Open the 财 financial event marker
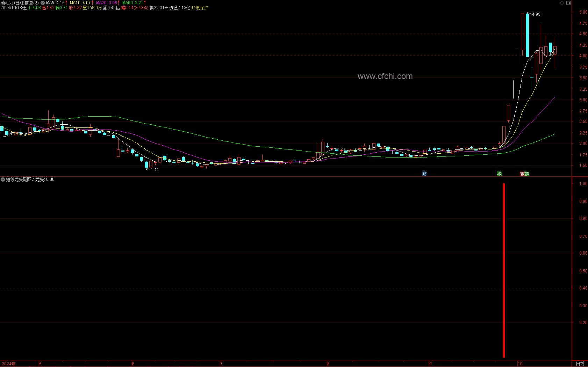 pos(424,174)
